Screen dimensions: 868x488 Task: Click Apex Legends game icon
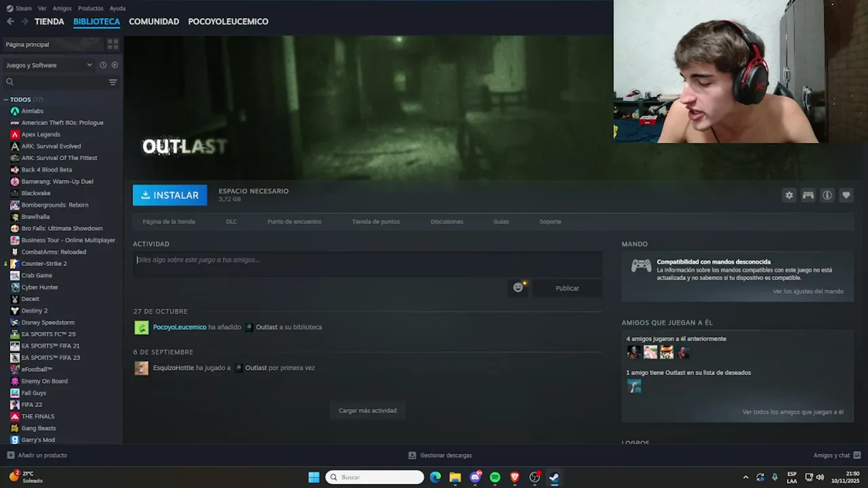(x=15, y=134)
